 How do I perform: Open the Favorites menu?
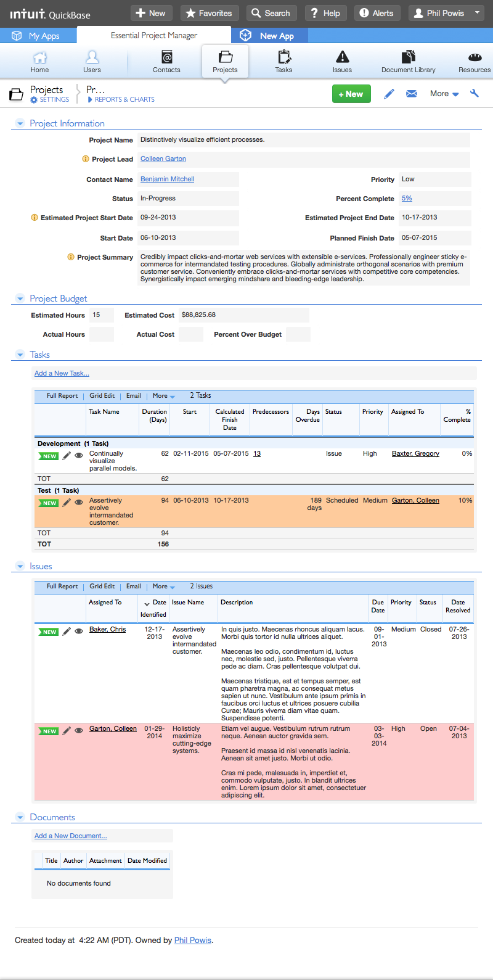pyautogui.click(x=210, y=13)
